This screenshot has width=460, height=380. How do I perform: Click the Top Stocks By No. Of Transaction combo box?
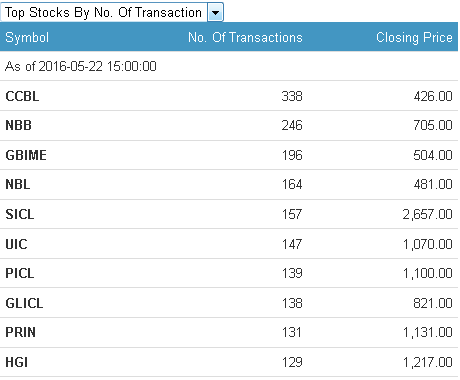(112, 13)
